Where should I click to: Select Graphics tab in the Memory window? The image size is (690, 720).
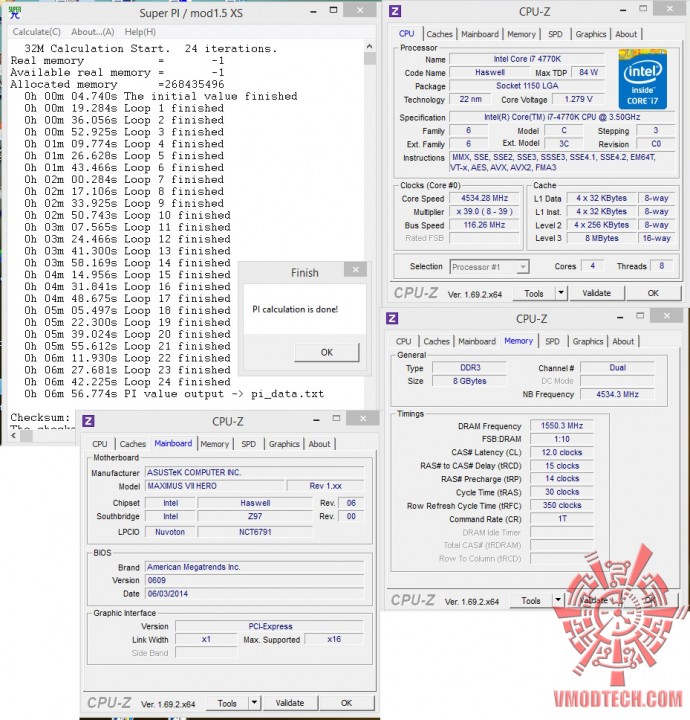588,341
